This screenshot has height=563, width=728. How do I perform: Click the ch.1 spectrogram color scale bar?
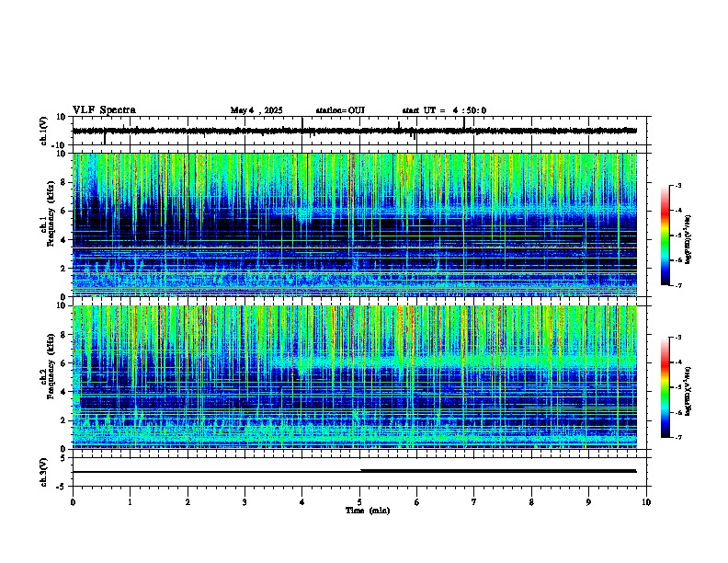point(665,236)
